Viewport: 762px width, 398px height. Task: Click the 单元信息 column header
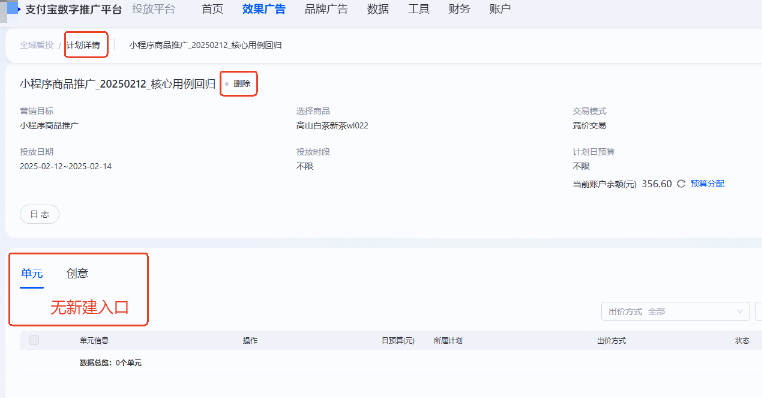[94, 341]
